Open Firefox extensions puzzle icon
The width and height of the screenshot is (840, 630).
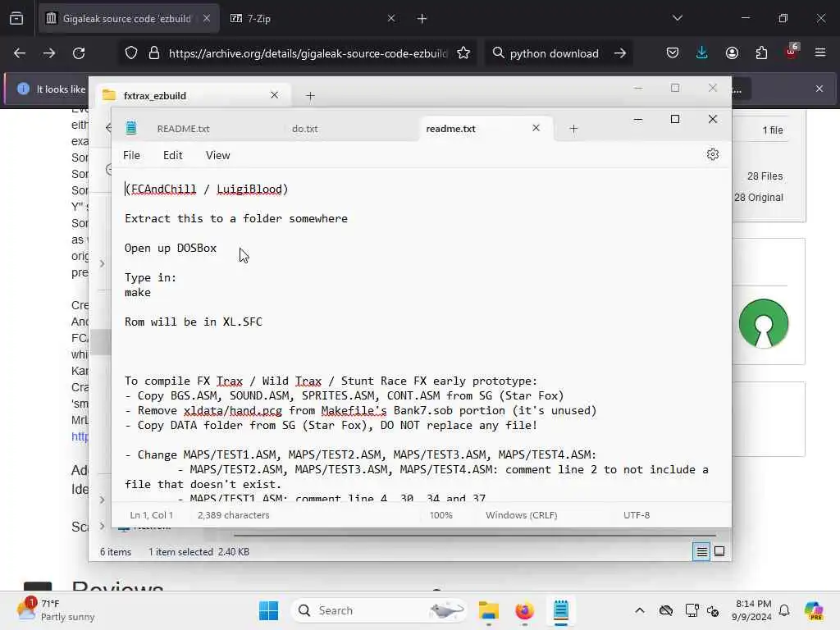(x=761, y=53)
